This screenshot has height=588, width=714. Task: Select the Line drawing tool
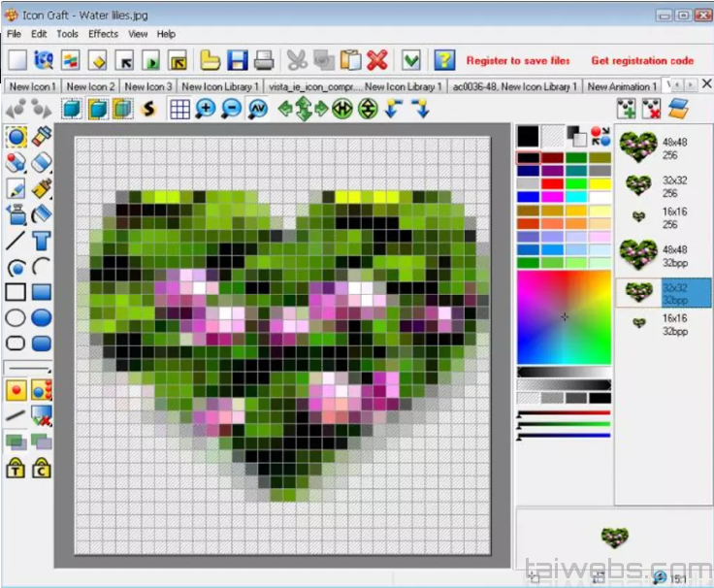(x=16, y=241)
